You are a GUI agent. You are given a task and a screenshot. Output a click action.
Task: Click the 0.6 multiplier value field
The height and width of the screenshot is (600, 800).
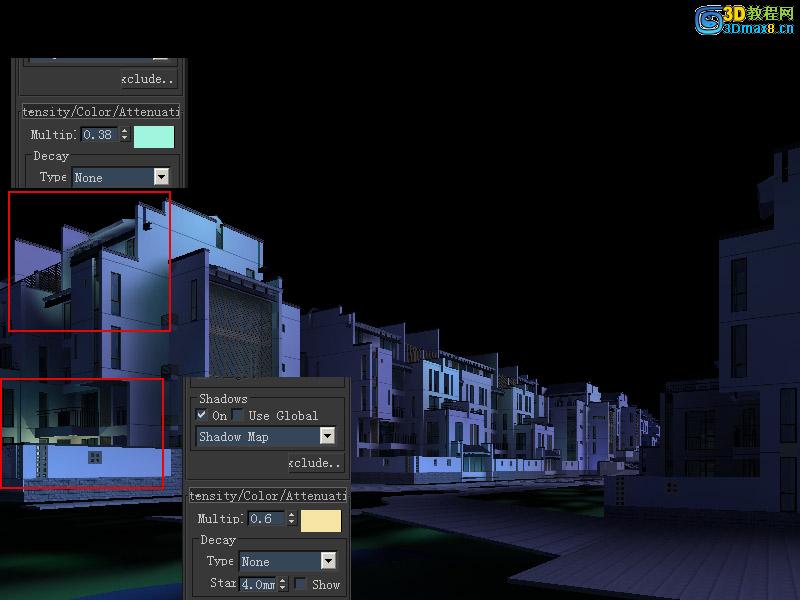pyautogui.click(x=266, y=518)
